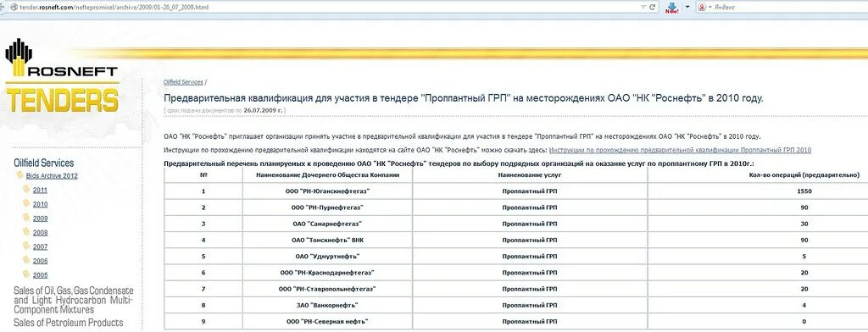Open Sales of Petroleum Products section
The image size is (868, 332).
point(68,323)
